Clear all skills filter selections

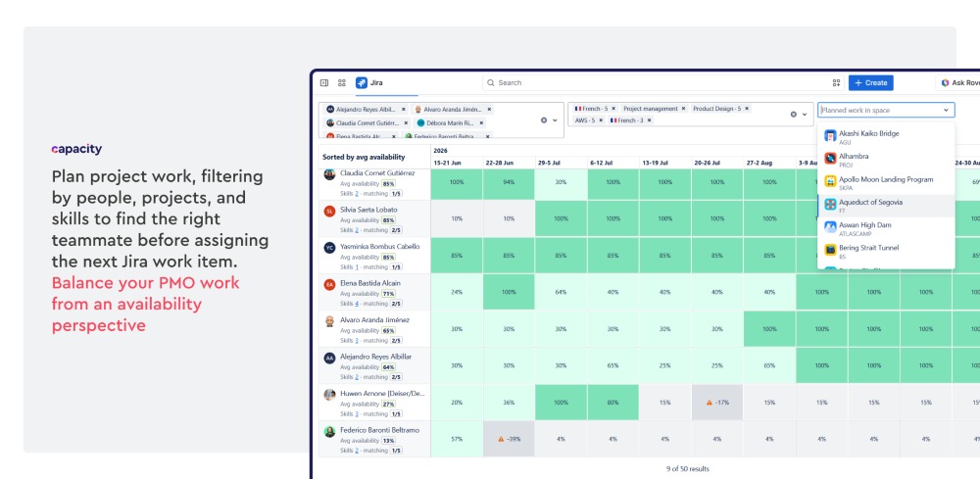(x=794, y=115)
